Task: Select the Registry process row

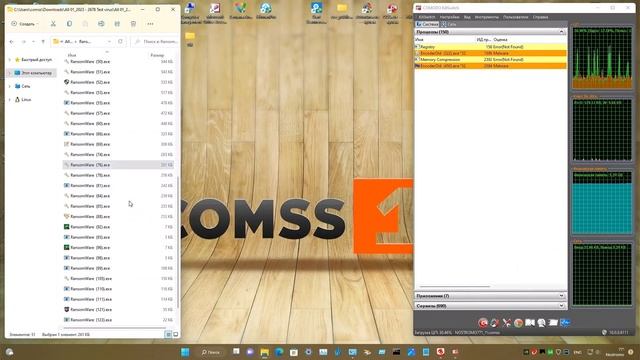Action: click(491, 47)
